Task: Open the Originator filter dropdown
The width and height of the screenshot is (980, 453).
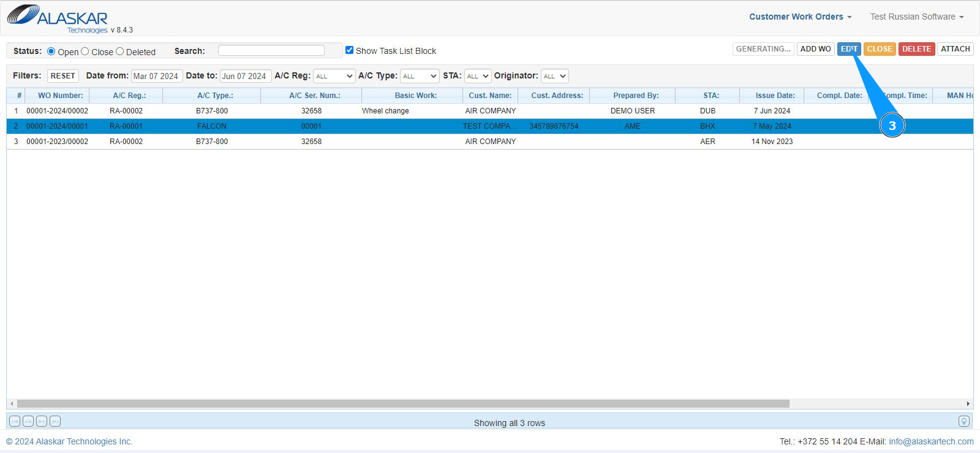Action: tap(554, 76)
